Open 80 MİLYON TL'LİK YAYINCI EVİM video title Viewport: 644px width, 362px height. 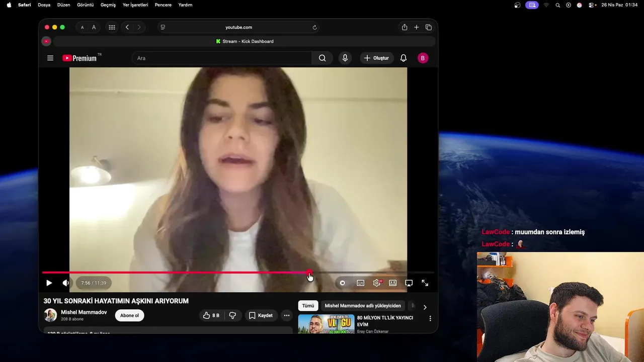pyautogui.click(x=385, y=321)
